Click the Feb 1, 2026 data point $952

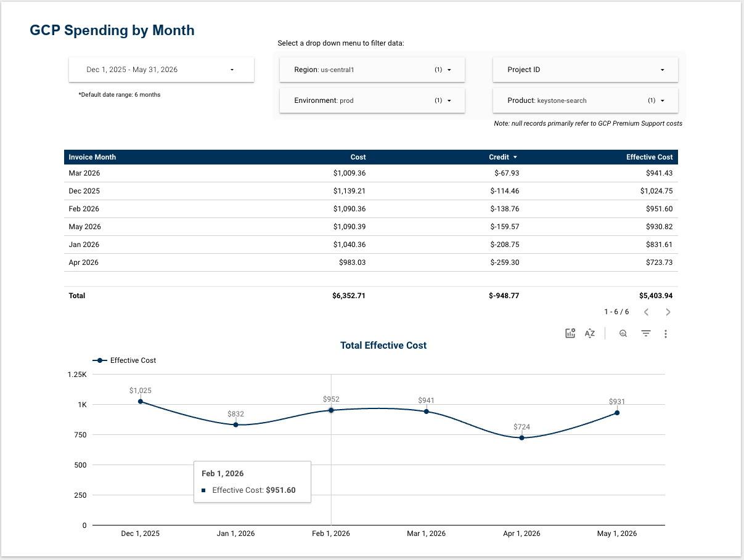click(331, 410)
